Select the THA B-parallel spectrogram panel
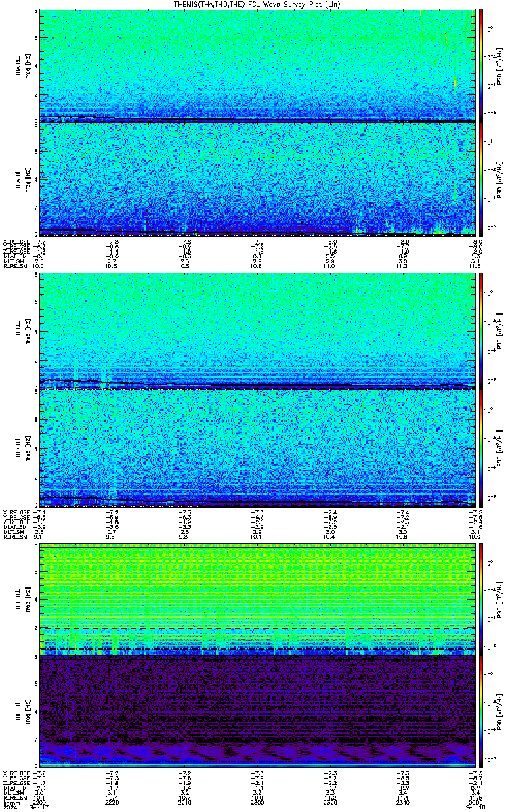Screen dimensions: 508x812 (257, 179)
